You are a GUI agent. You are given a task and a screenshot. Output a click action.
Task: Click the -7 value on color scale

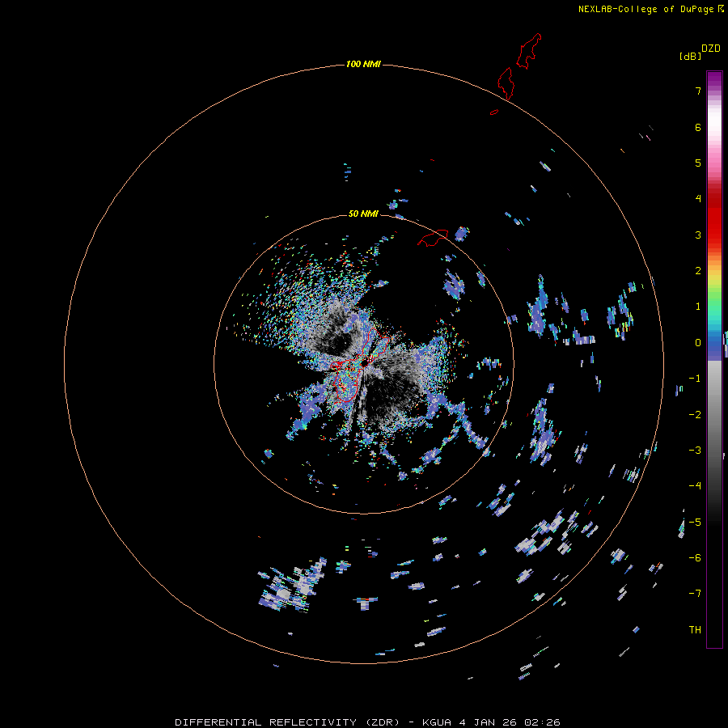tap(695, 594)
